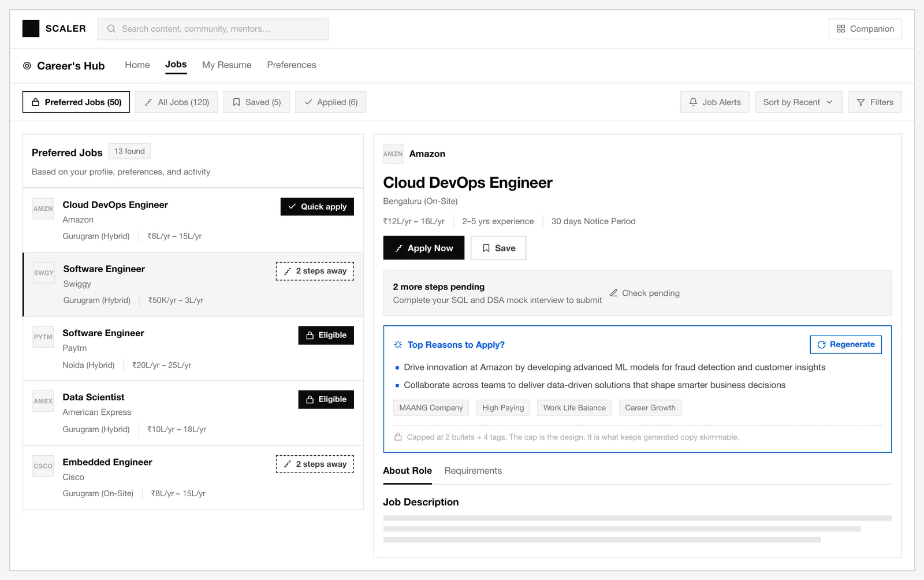
Task: Open the Job Alerts button
Action: tap(715, 102)
